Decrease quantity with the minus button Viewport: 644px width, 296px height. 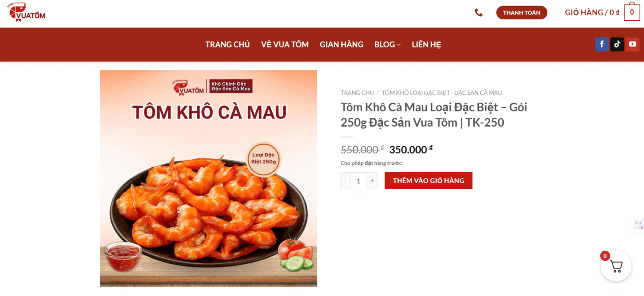coord(345,180)
